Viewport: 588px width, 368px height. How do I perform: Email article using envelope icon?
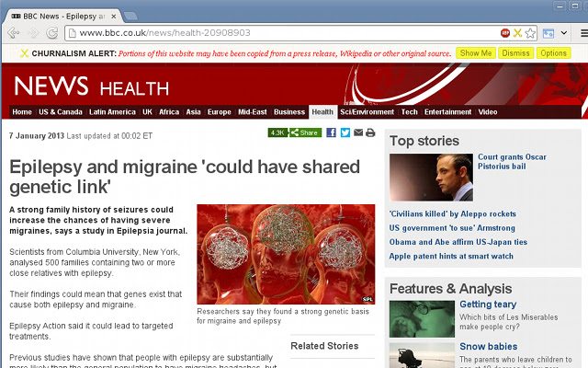tap(358, 132)
